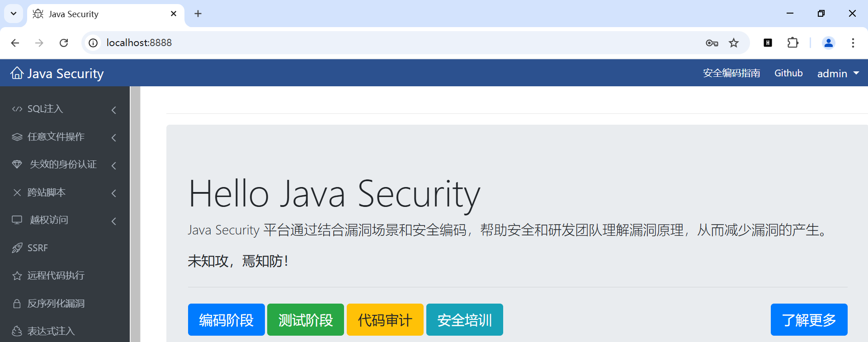Click the rocket icon beside SSRF

[17, 248]
